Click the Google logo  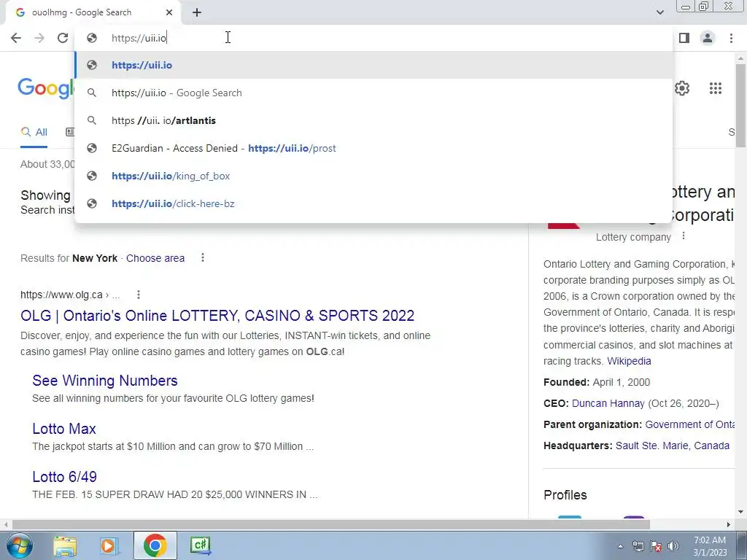coord(46,88)
